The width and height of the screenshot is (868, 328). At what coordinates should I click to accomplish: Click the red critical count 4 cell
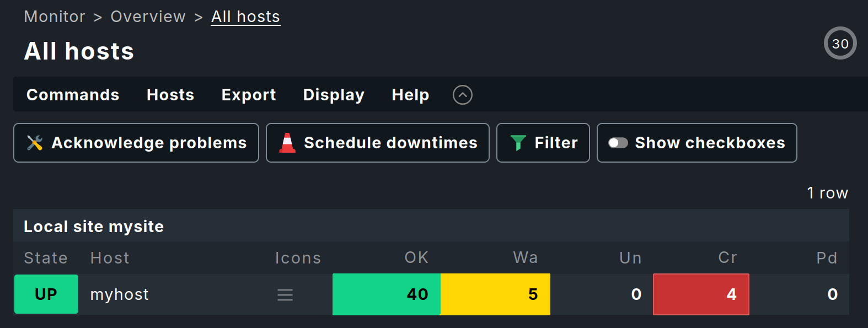click(701, 294)
